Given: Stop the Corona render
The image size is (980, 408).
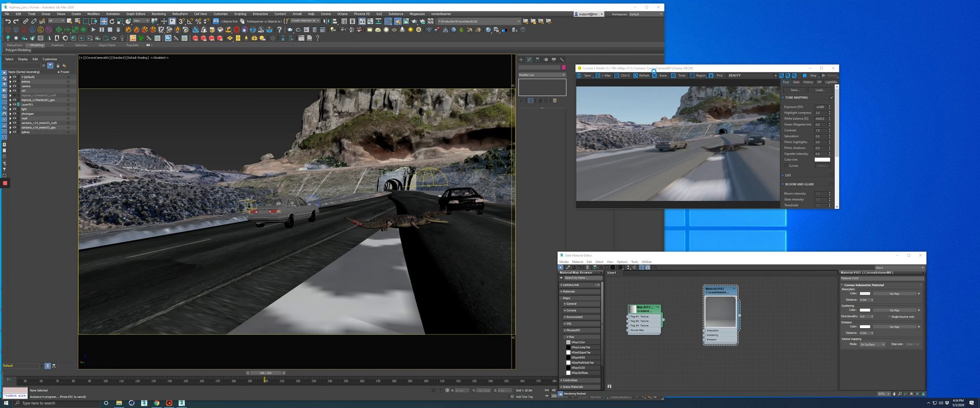Looking at the screenshot, I should click(x=810, y=75).
